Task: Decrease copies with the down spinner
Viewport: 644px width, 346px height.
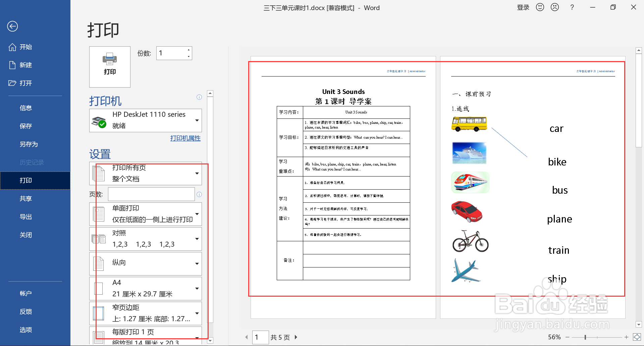Action: (189, 56)
